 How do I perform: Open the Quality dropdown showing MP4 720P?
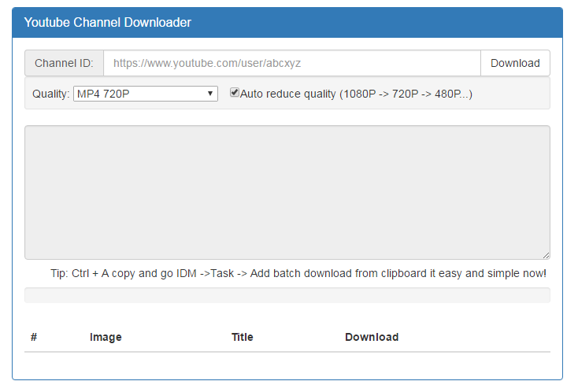click(x=146, y=94)
